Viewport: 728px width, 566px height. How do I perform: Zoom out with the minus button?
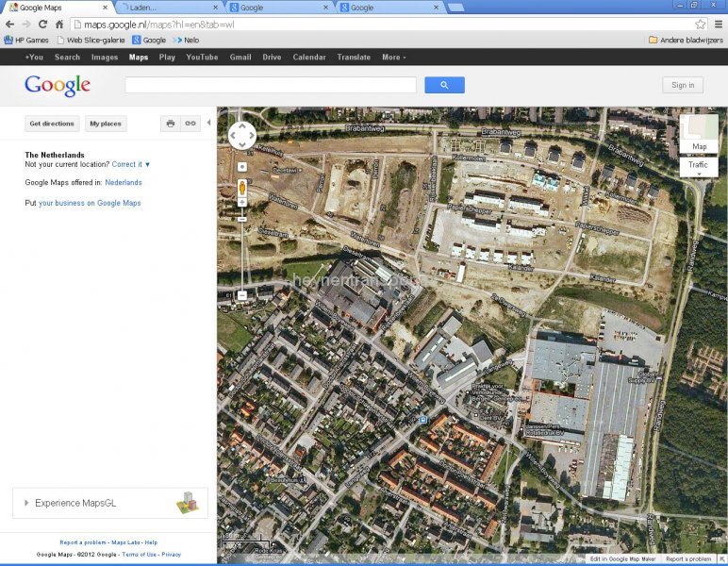click(242, 295)
